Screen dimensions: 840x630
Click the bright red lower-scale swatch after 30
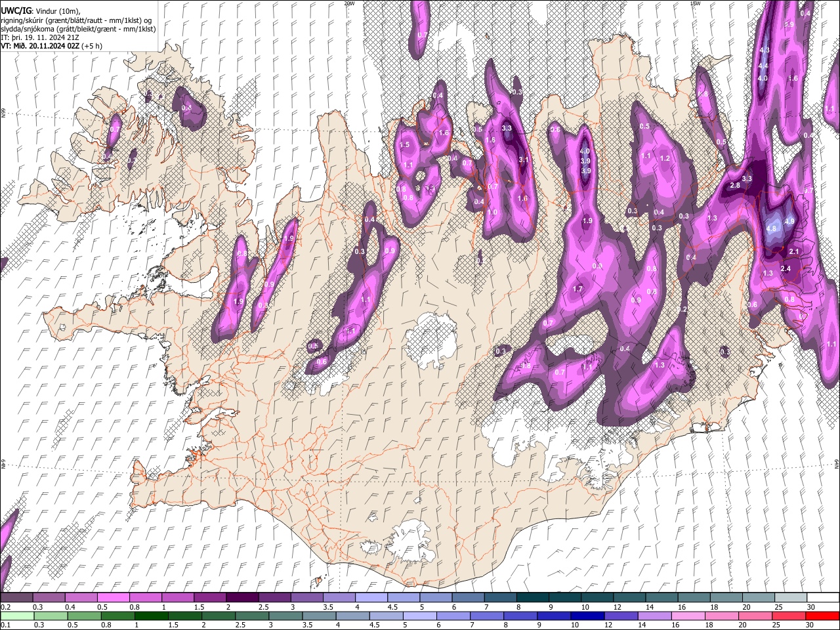click(823, 616)
